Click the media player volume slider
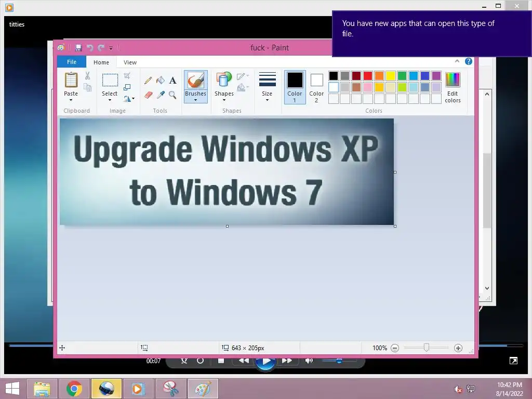 (339, 361)
